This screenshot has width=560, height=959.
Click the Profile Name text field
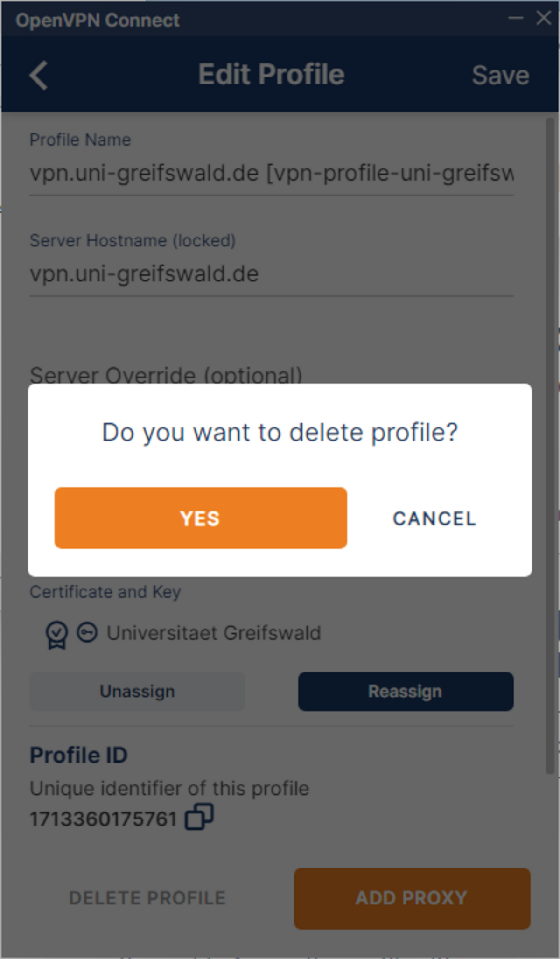point(271,173)
